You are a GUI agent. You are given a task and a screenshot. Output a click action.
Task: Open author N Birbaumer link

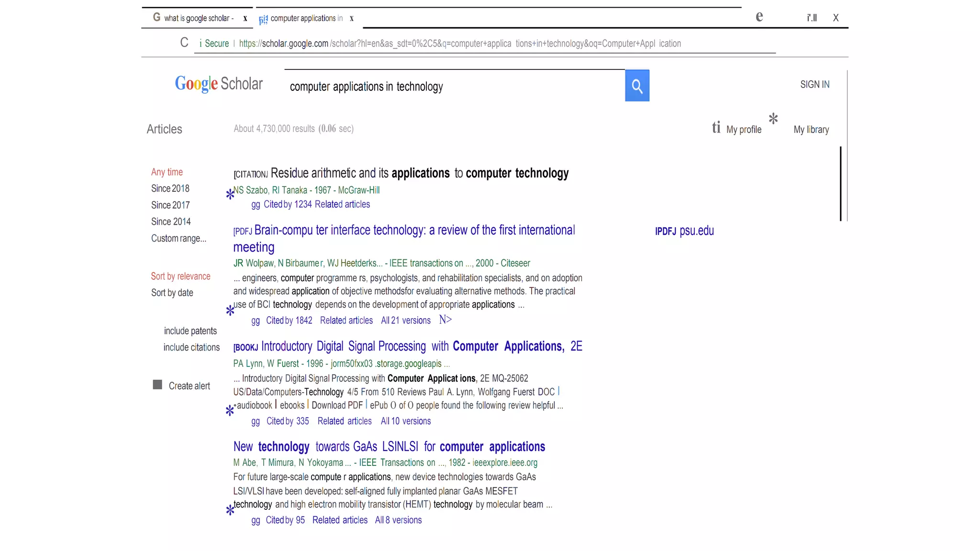301,264
